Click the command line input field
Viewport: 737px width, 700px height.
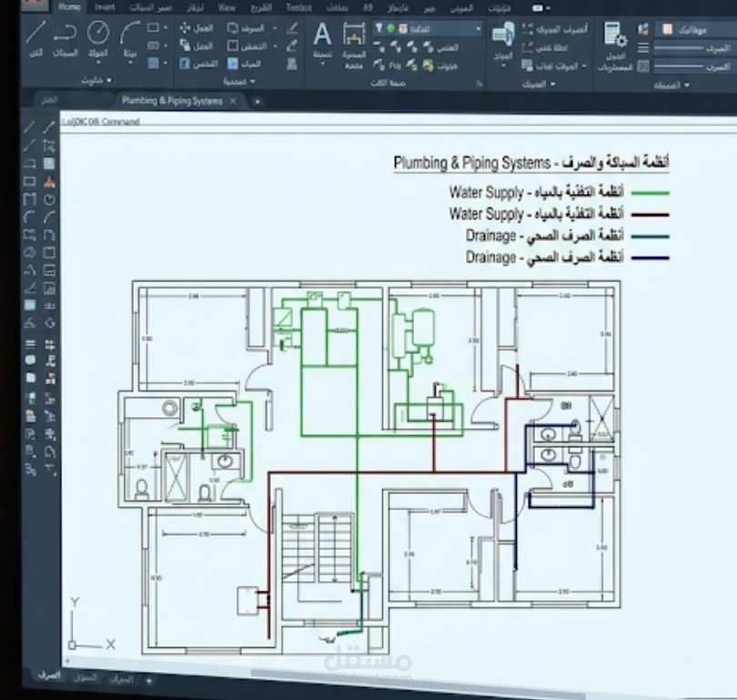click(399, 121)
